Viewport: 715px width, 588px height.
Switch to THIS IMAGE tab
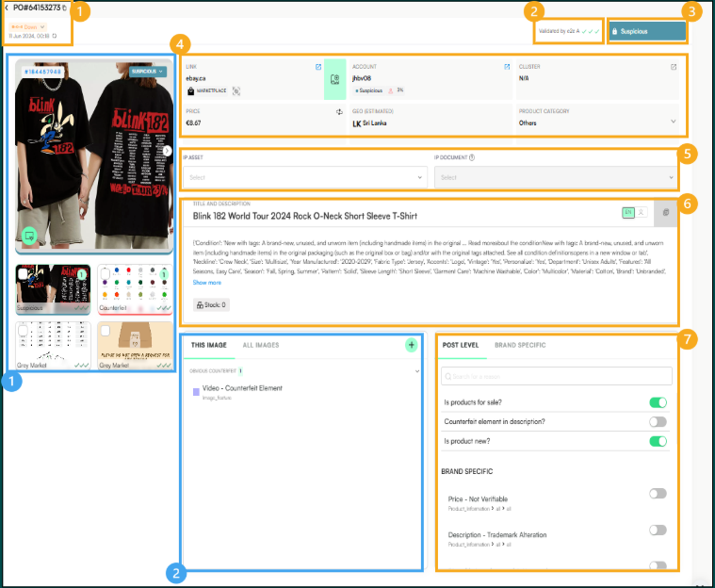point(209,345)
